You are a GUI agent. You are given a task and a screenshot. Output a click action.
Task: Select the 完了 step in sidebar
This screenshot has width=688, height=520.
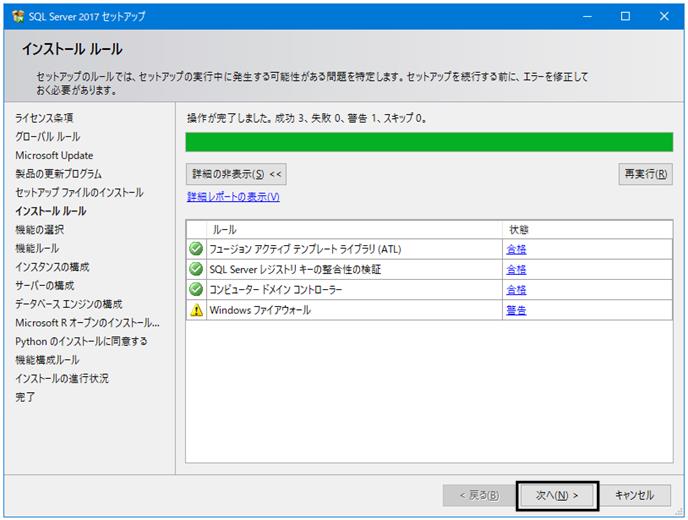coord(25,397)
